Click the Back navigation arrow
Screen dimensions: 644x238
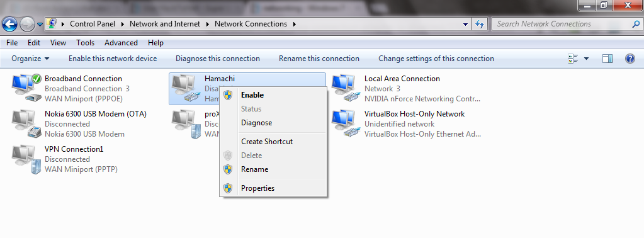[10, 24]
